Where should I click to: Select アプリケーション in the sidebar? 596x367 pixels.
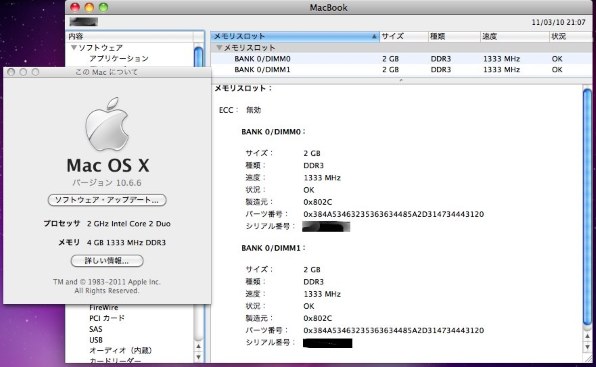coord(119,58)
